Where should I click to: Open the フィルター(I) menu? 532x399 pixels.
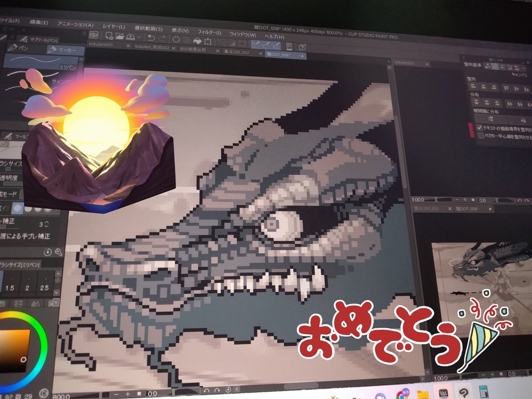(x=209, y=32)
